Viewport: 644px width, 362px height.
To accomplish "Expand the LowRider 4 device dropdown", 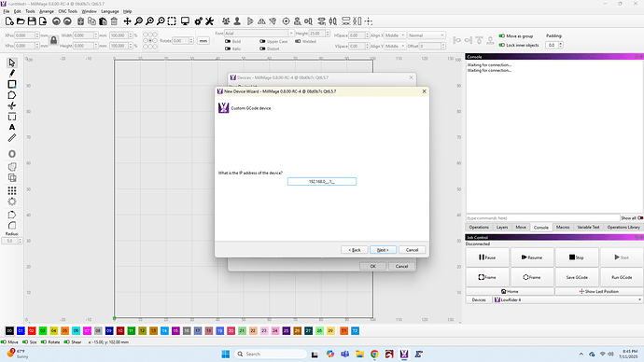I will click(567, 300).
